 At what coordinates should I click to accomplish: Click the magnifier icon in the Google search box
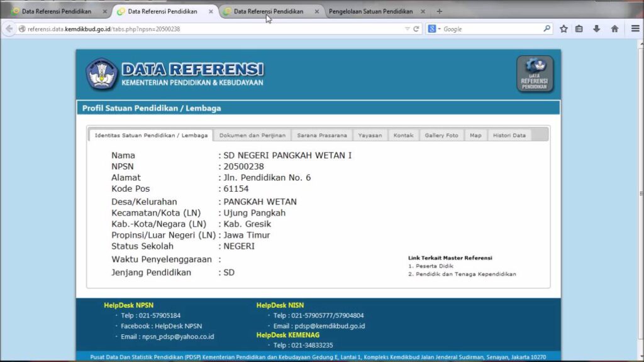click(x=546, y=29)
